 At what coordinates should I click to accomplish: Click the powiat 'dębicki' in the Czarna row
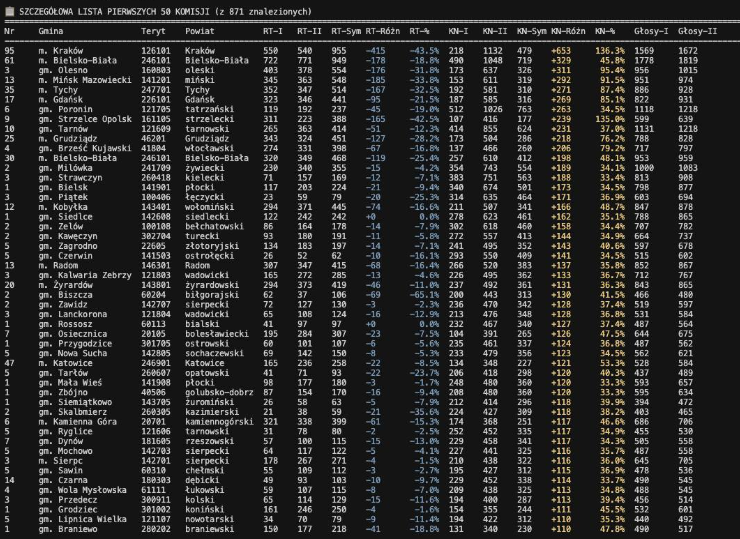click(x=202, y=480)
